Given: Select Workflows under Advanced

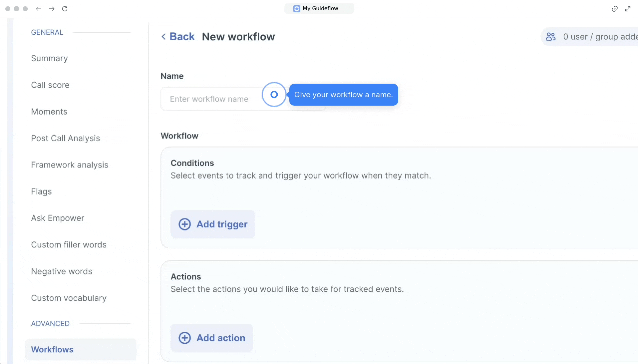Looking at the screenshot, I should [52, 350].
